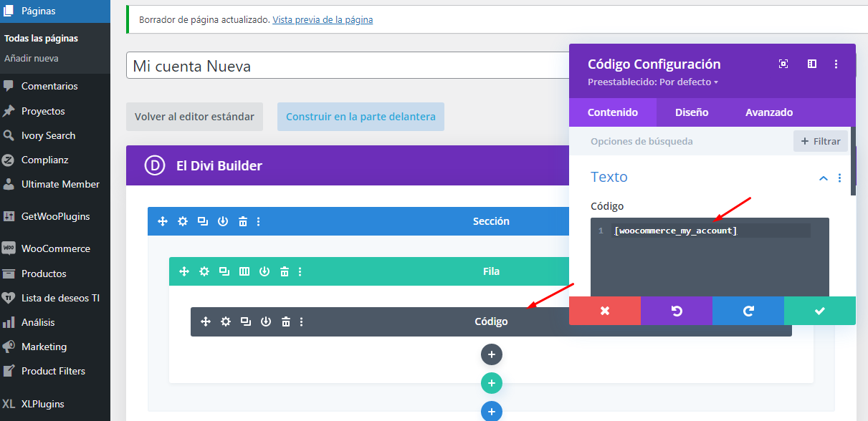Snap settings modal to sidebar
The height and width of the screenshot is (421, 868).
812,64
